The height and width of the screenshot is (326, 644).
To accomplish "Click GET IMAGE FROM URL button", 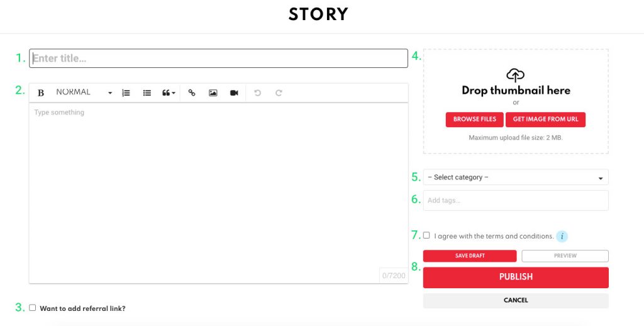I will pyautogui.click(x=545, y=120).
